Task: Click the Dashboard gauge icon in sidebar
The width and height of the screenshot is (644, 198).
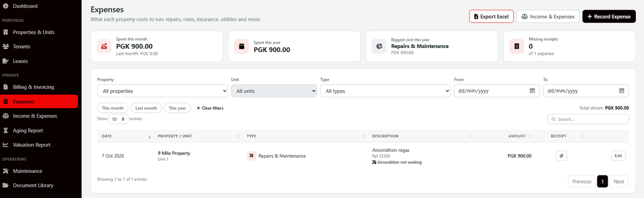Action: tap(6, 6)
